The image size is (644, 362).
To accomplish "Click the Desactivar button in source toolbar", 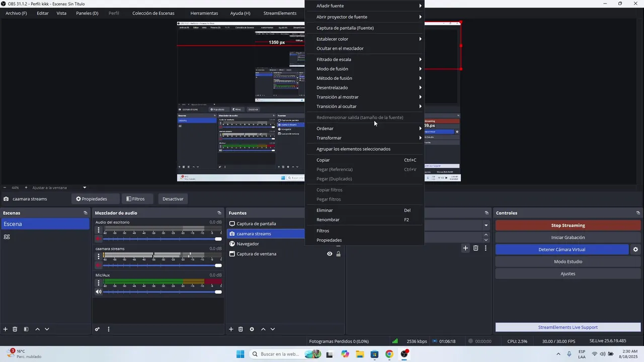I will click(x=173, y=199).
